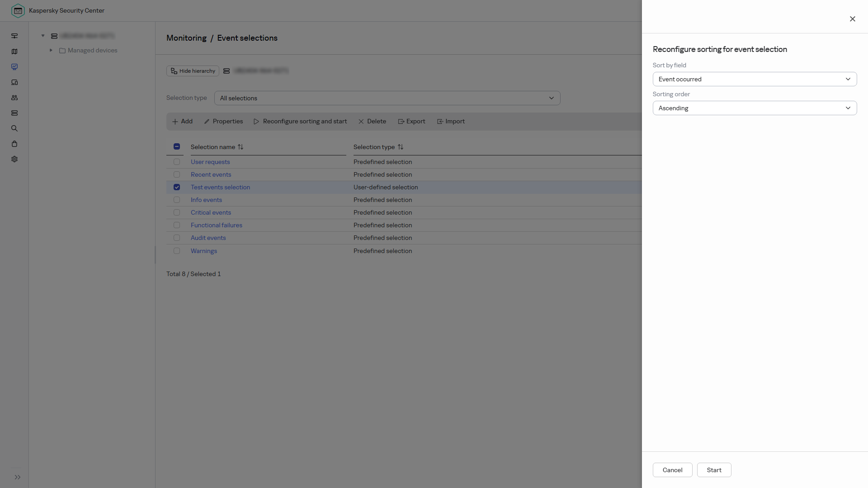This screenshot has height=488, width=868.
Task: Click the map icon in the sidebar
Action: coord(14,52)
